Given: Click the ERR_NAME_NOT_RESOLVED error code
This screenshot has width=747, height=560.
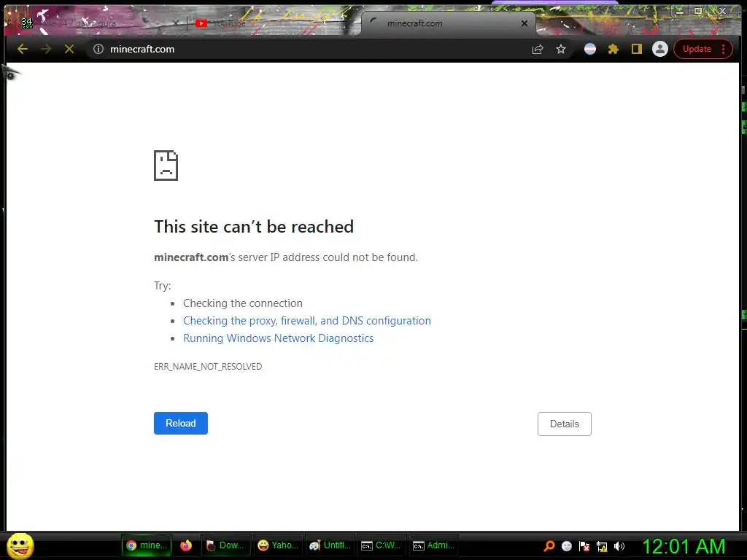Looking at the screenshot, I should tap(208, 366).
